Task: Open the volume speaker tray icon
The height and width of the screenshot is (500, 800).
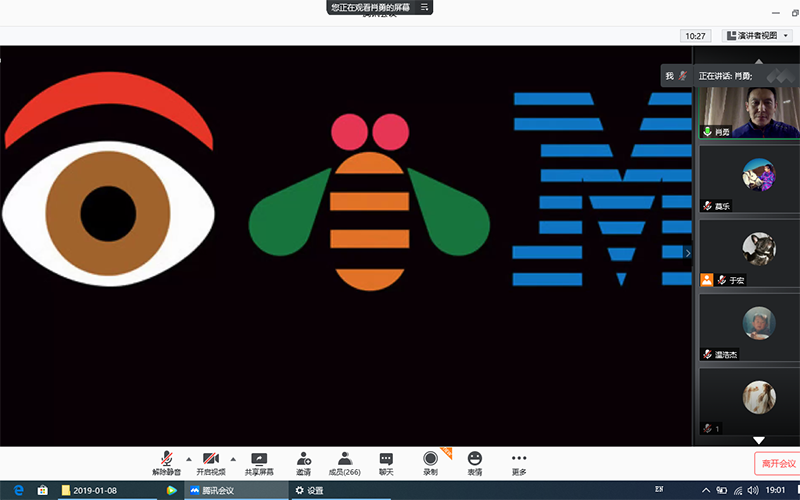Action: coord(753,491)
